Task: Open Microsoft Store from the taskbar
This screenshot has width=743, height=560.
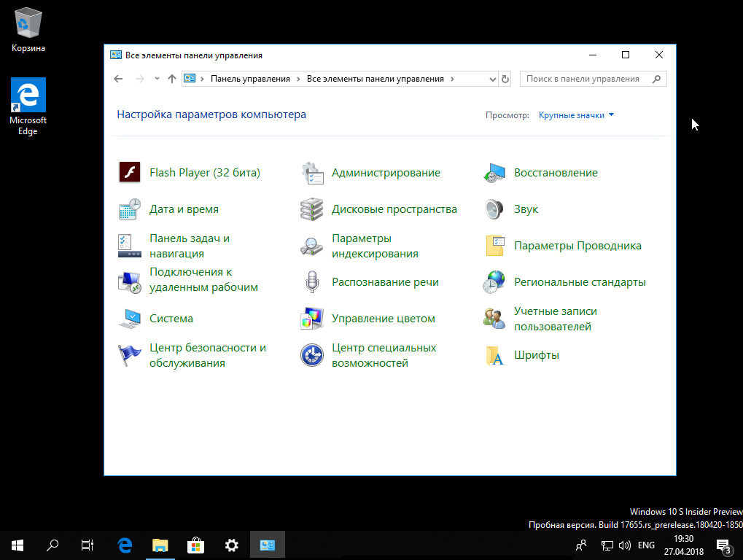Action: tap(195, 545)
